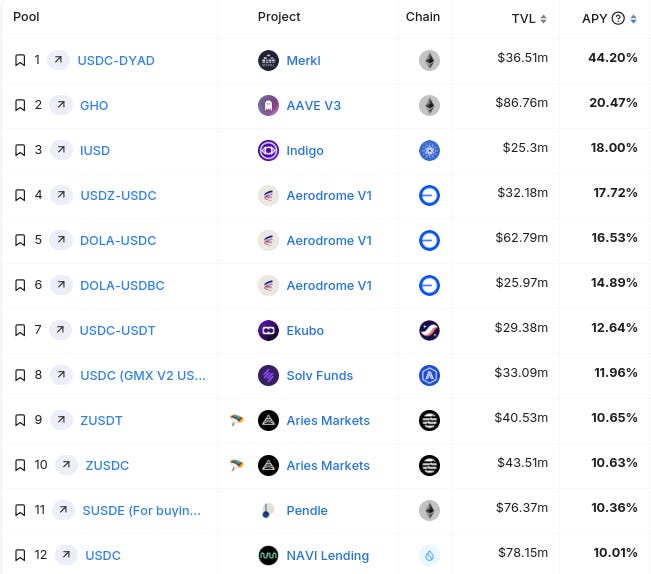Click Cardano chain icon in IUSD row
This screenshot has height=574, width=651.
pos(429,150)
